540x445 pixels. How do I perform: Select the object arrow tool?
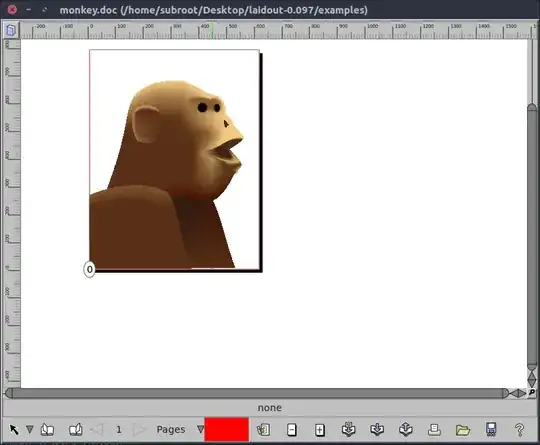[14, 430]
